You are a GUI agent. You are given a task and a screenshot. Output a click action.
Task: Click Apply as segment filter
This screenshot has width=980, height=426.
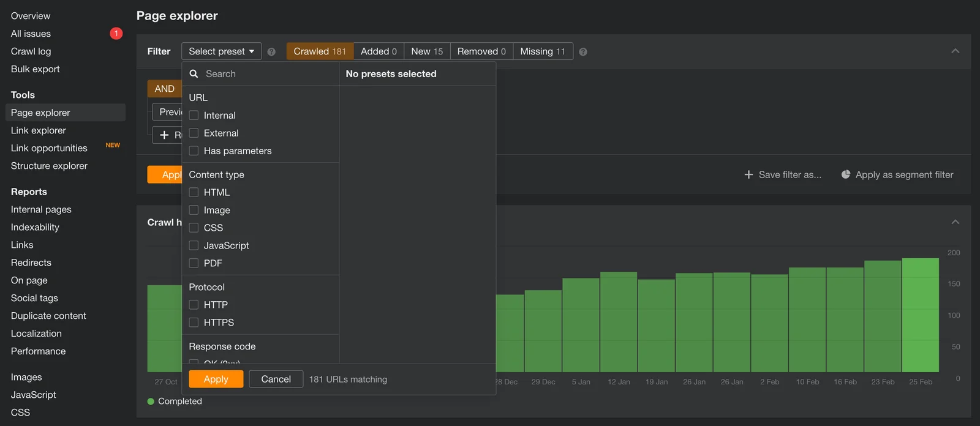pos(897,174)
